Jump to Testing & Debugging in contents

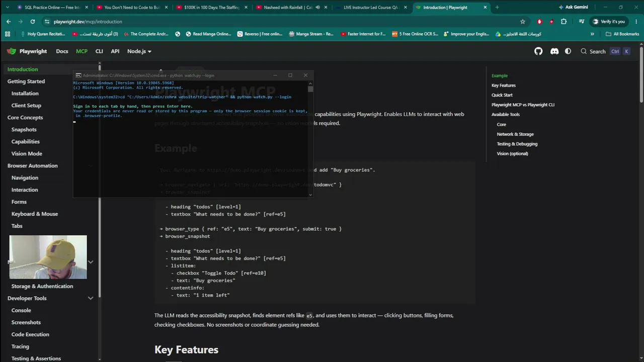(517, 144)
